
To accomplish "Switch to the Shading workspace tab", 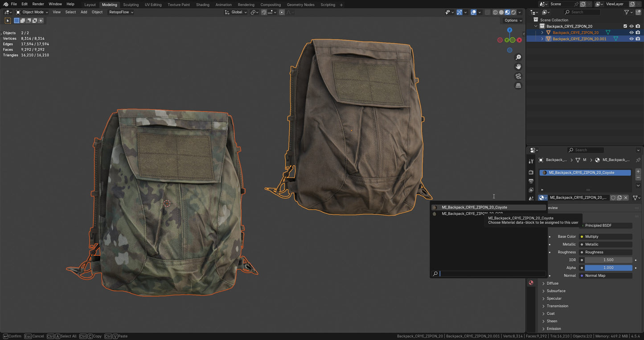I will pos(203,4).
